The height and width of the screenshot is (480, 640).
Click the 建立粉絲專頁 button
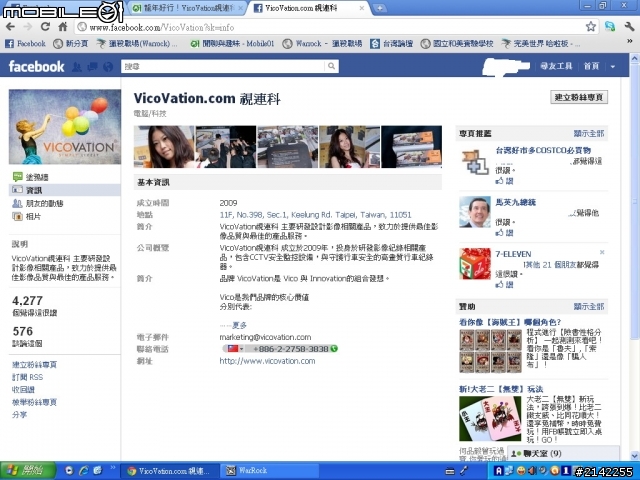coord(579,97)
